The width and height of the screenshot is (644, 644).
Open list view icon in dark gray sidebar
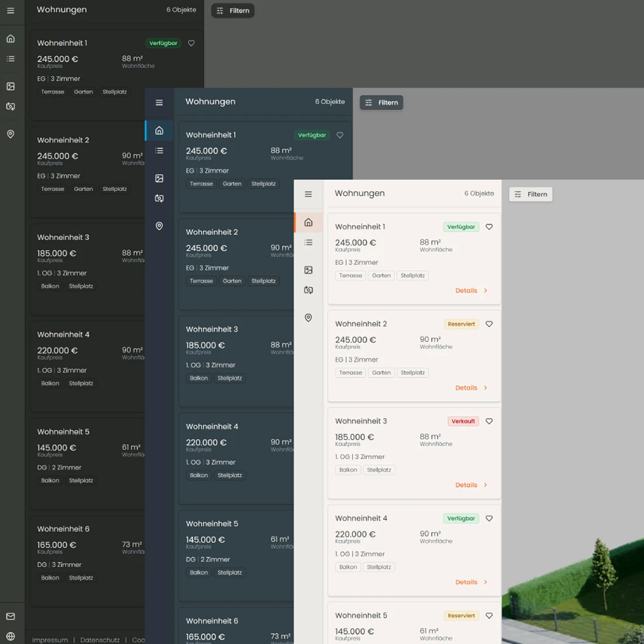pos(11,59)
